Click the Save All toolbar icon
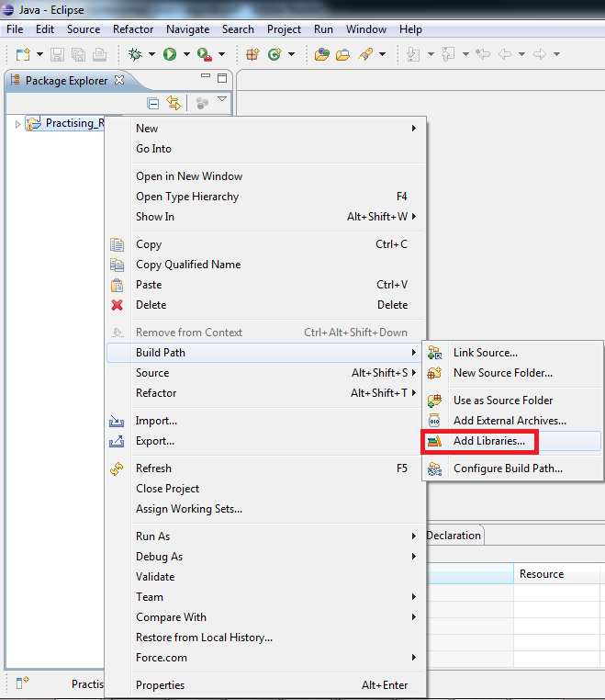605x700 pixels. (78, 54)
